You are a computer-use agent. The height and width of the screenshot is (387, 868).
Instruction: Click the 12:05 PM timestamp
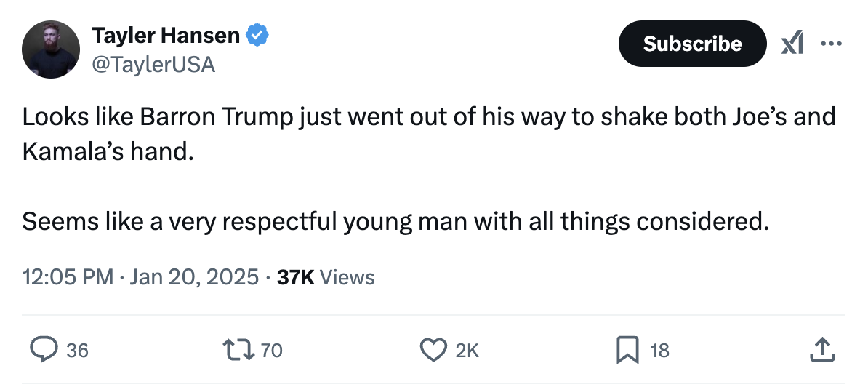coord(68,277)
